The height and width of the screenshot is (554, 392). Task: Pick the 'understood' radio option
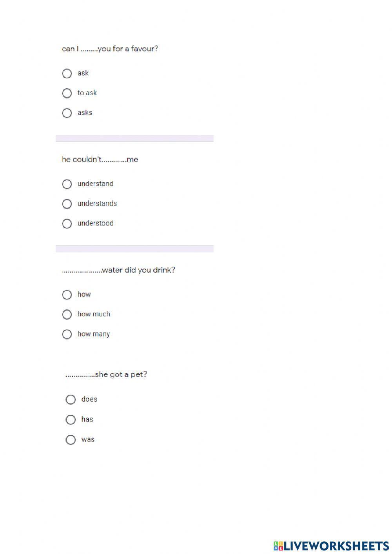pyautogui.click(x=67, y=223)
